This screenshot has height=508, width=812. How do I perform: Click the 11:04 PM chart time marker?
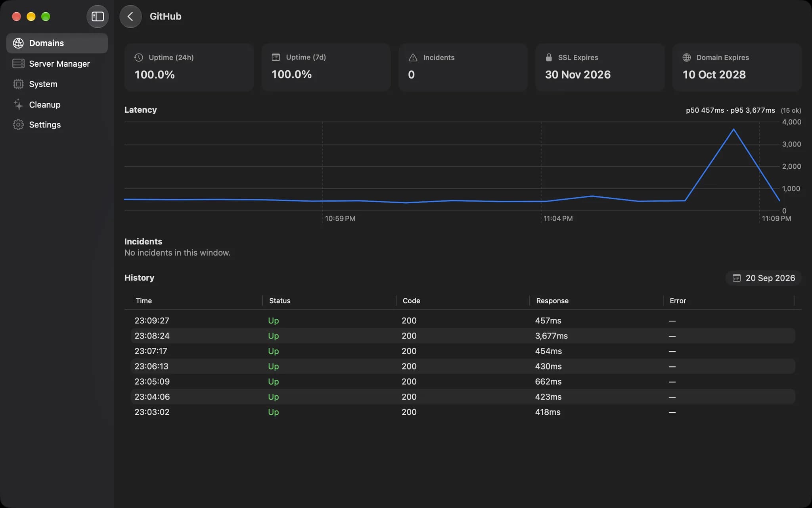point(558,218)
